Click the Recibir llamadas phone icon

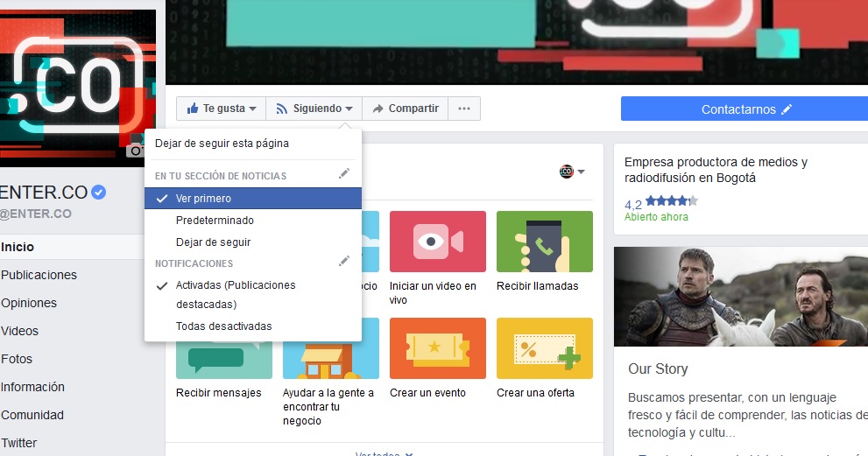[544, 242]
